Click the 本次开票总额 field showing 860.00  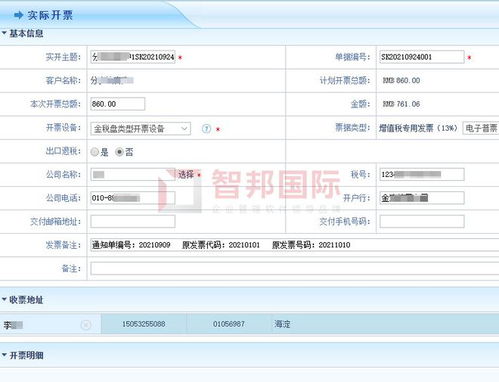tap(117, 104)
